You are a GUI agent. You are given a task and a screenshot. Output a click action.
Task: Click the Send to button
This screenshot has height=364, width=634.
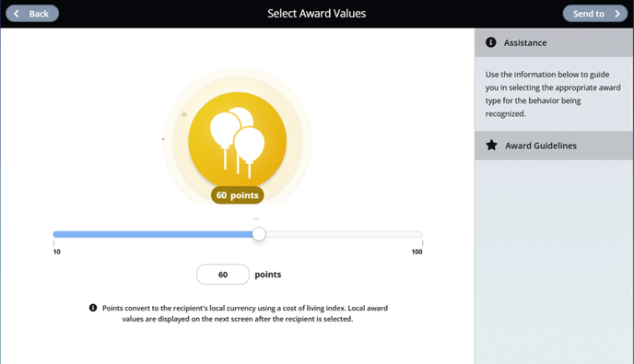[594, 14]
